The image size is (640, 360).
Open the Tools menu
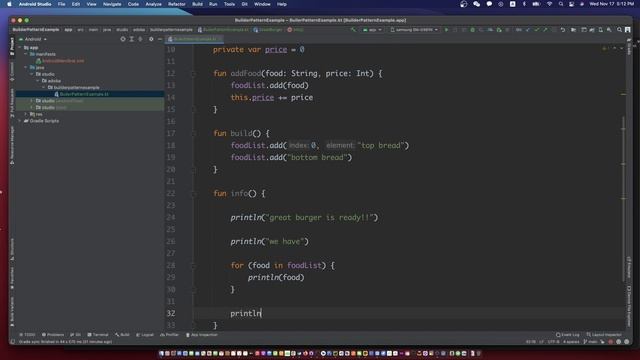(229, 4)
